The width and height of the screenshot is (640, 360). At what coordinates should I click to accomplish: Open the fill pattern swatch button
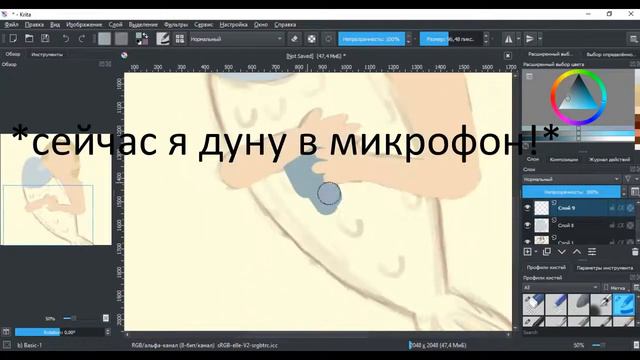coord(121,39)
